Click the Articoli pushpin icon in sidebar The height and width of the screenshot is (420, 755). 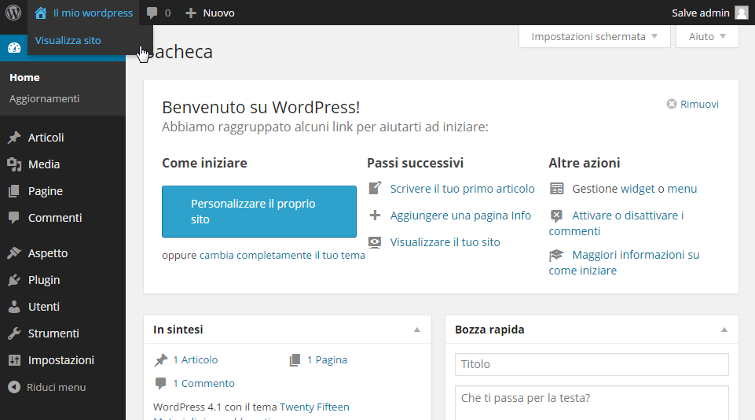click(14, 138)
